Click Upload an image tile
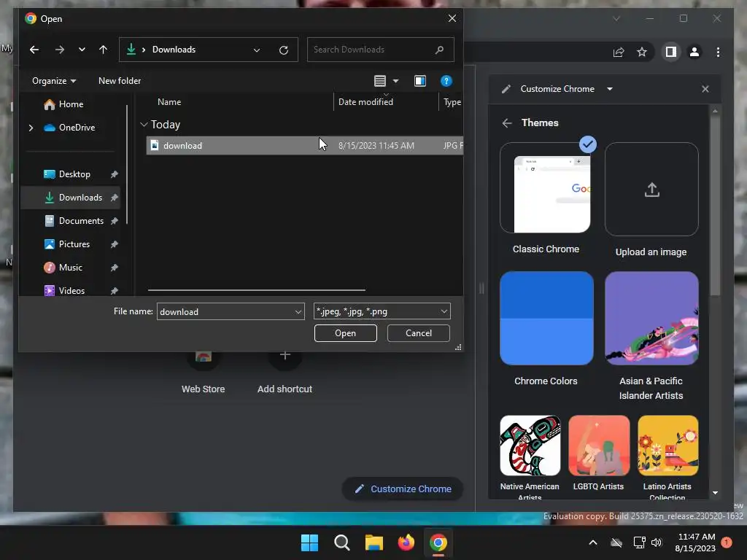The width and height of the screenshot is (747, 560). point(651,190)
